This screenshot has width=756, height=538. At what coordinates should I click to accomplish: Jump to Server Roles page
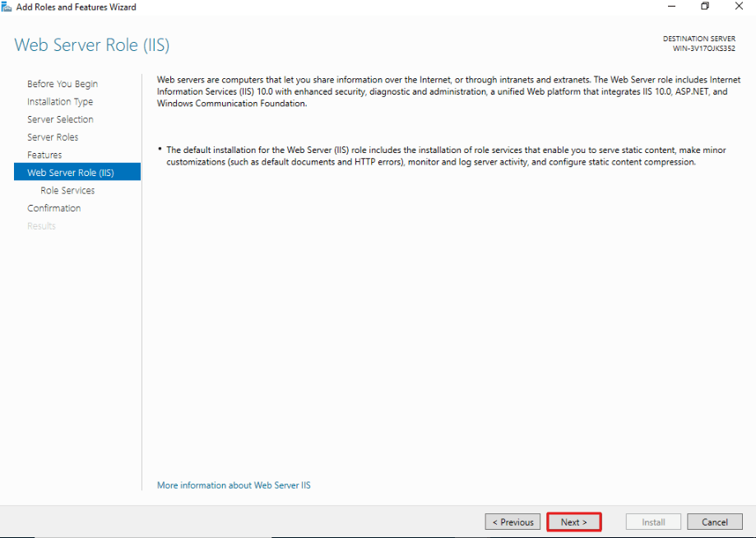[x=53, y=137]
